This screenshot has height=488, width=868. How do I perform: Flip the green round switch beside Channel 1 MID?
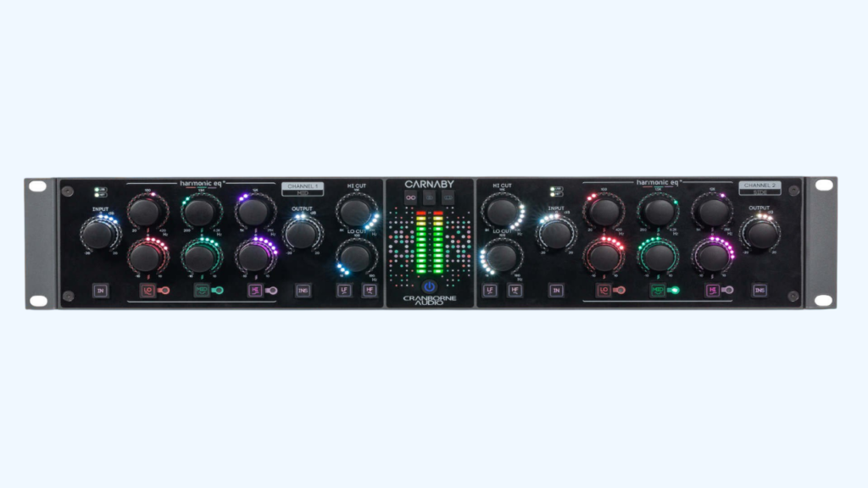pos(218,291)
